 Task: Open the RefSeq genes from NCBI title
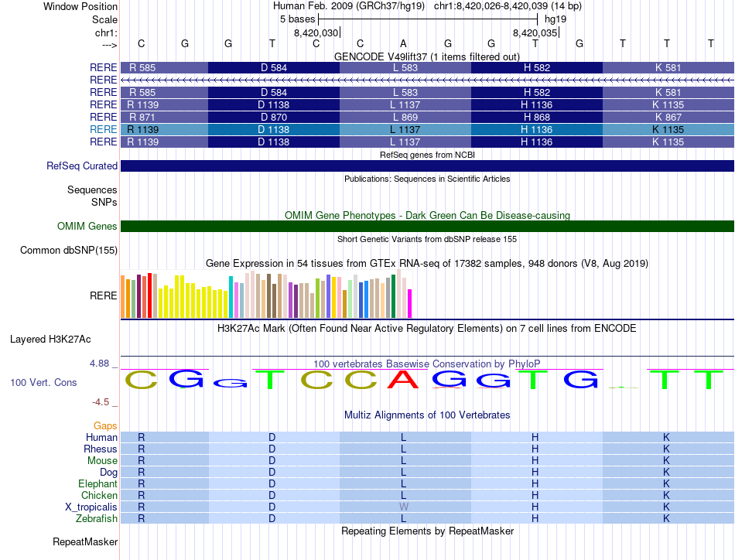coord(427,155)
